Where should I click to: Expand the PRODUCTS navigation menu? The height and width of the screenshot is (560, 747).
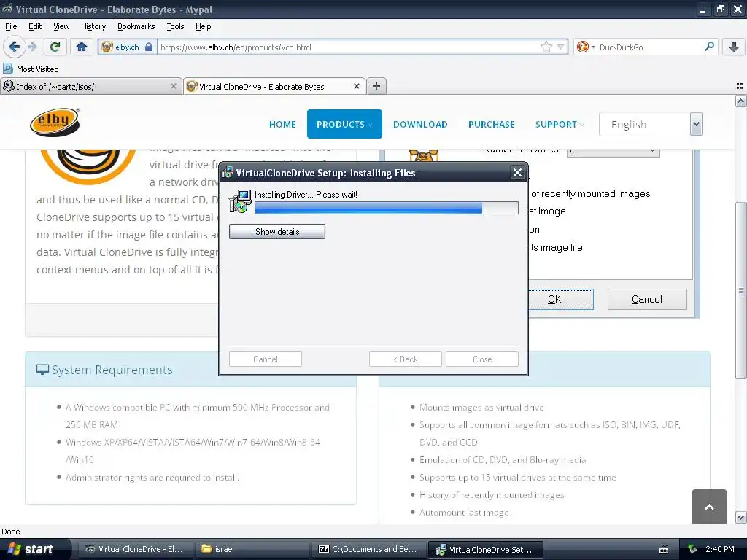(344, 124)
